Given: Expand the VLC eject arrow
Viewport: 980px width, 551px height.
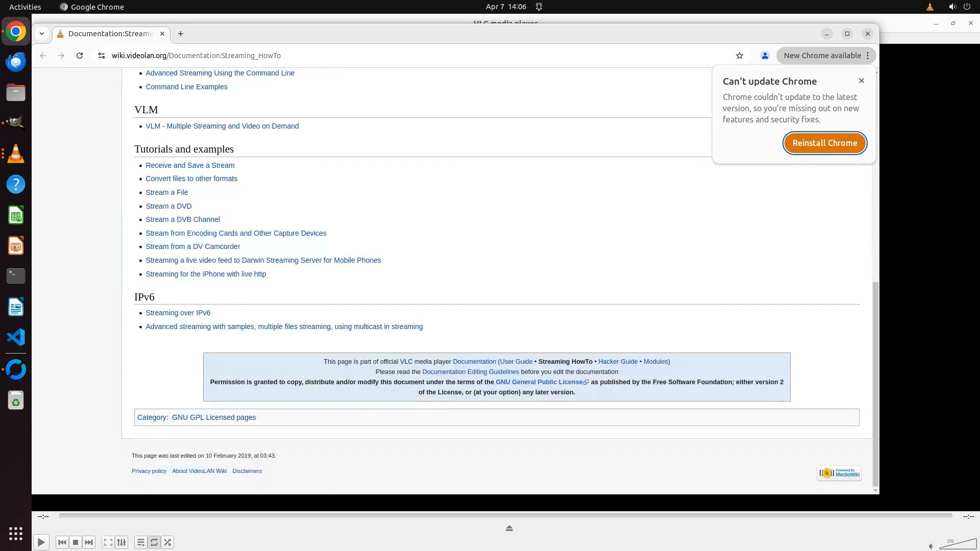Looking at the screenshot, I should click(509, 528).
